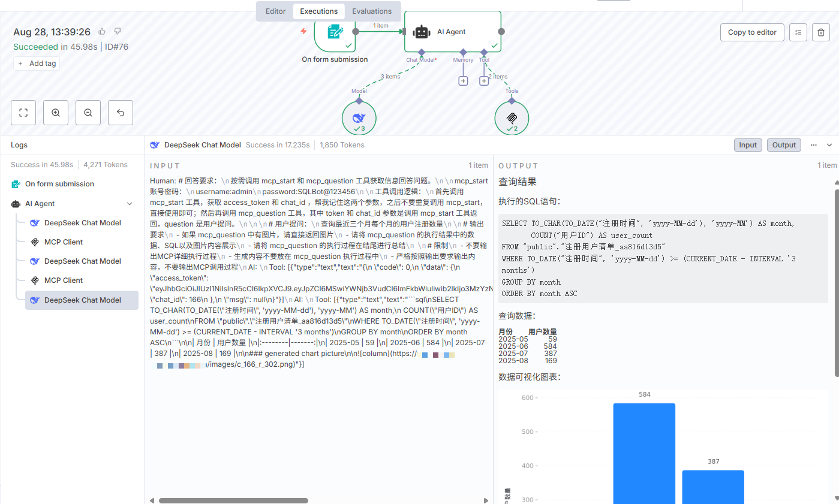The height and width of the screenshot is (504, 839).
Task: Click the AI Agent robot icon in Logs
Action: click(16, 204)
